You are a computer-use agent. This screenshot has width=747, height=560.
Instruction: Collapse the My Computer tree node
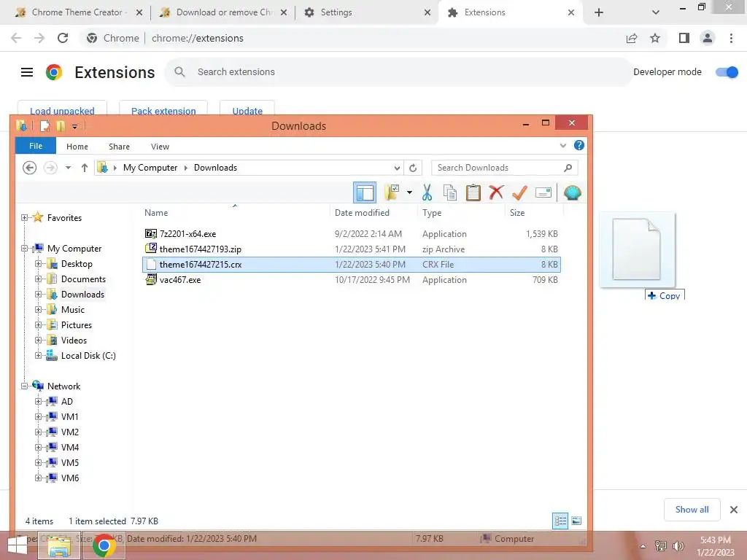(x=24, y=248)
